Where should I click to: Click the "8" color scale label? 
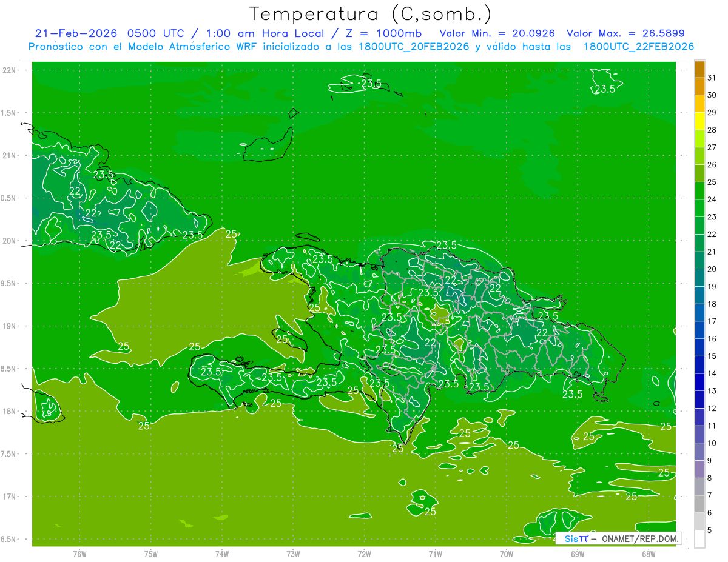click(710, 478)
